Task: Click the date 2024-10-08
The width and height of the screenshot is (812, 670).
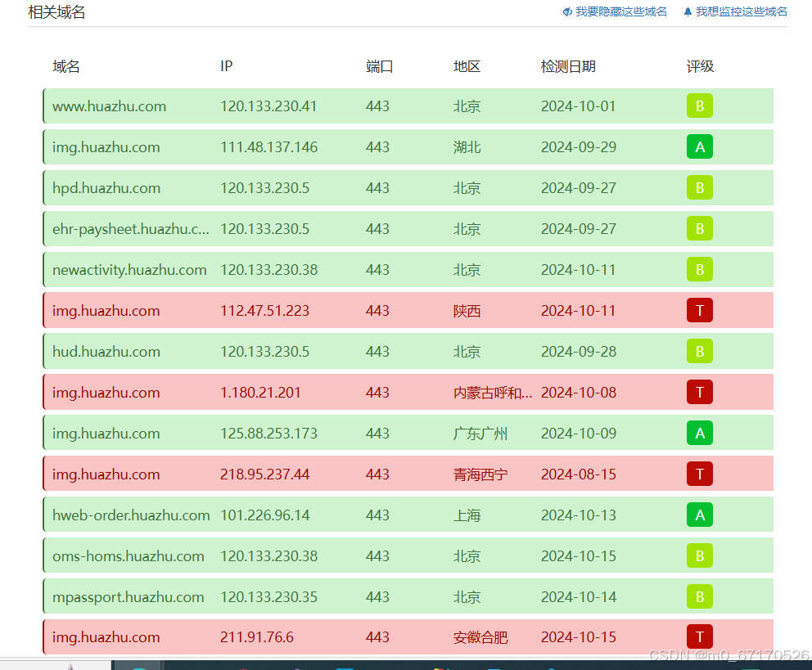Action: [x=579, y=392]
